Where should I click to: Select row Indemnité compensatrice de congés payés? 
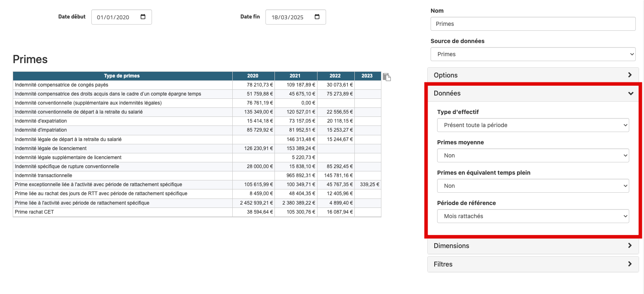click(197, 85)
